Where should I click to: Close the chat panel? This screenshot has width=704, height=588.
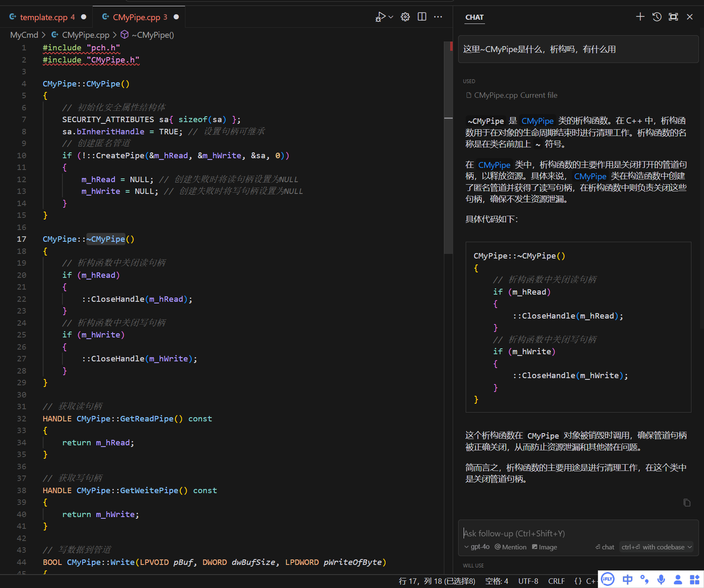[x=690, y=17]
